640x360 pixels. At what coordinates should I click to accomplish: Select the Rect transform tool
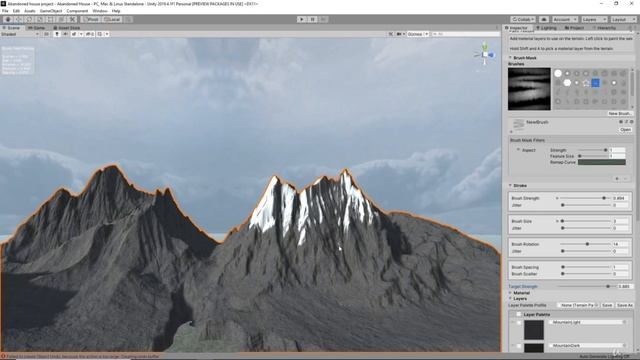pyautogui.click(x=51, y=19)
